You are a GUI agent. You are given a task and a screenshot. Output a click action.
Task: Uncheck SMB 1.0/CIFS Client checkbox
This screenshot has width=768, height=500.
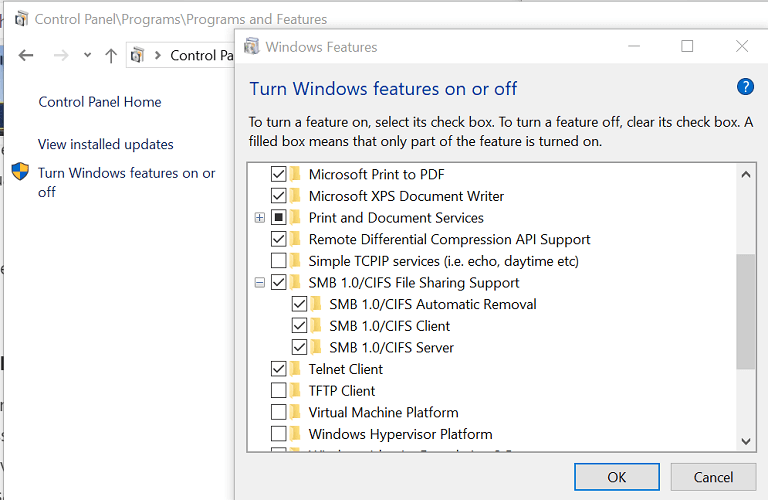299,325
